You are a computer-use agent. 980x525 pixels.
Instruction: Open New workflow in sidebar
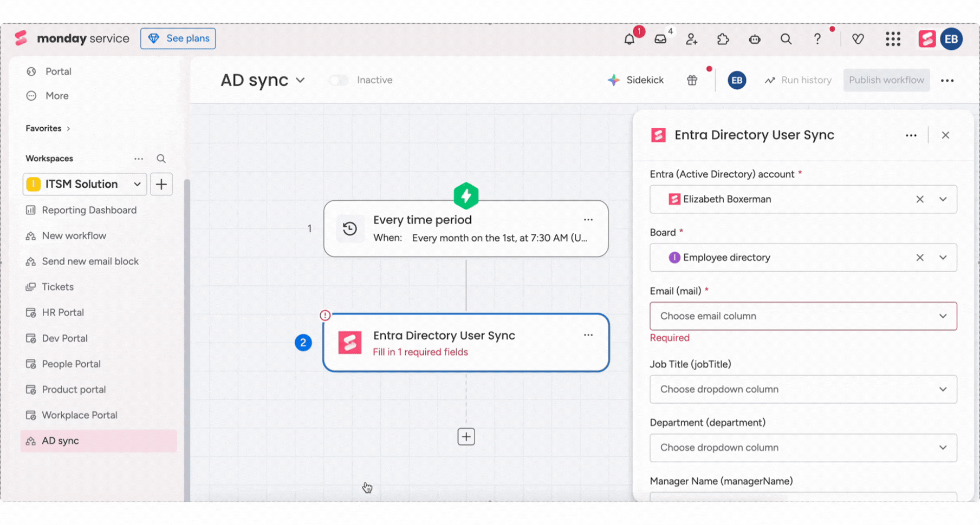pyautogui.click(x=74, y=235)
